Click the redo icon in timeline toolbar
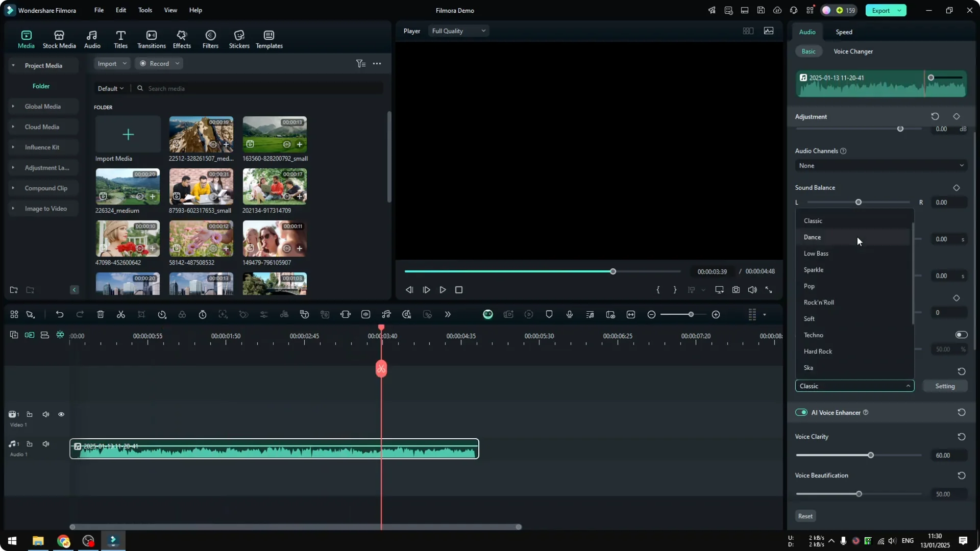Viewport: 980px width, 551px height. click(80, 314)
